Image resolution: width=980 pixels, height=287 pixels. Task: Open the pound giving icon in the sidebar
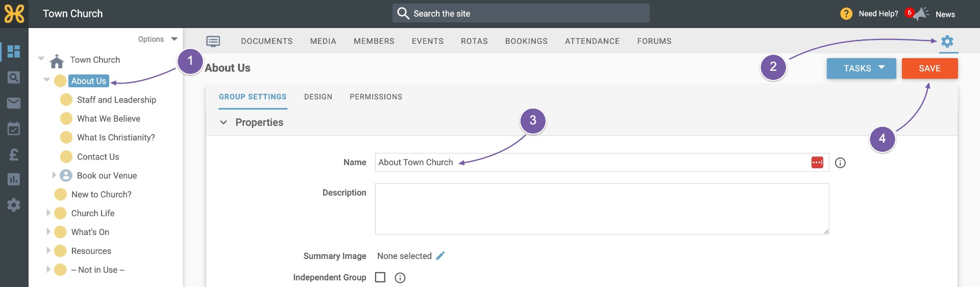tap(14, 154)
